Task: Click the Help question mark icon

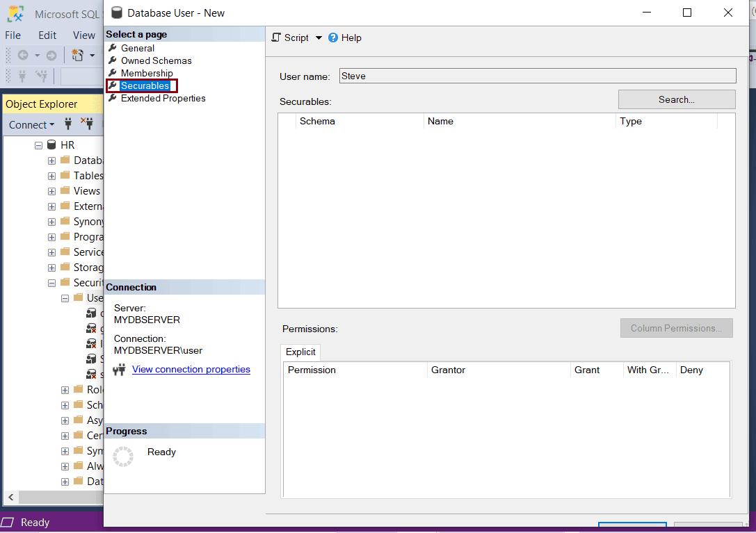Action: 333,38
